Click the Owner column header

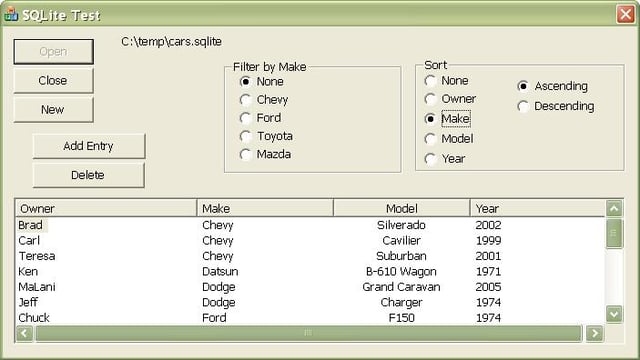click(106, 209)
